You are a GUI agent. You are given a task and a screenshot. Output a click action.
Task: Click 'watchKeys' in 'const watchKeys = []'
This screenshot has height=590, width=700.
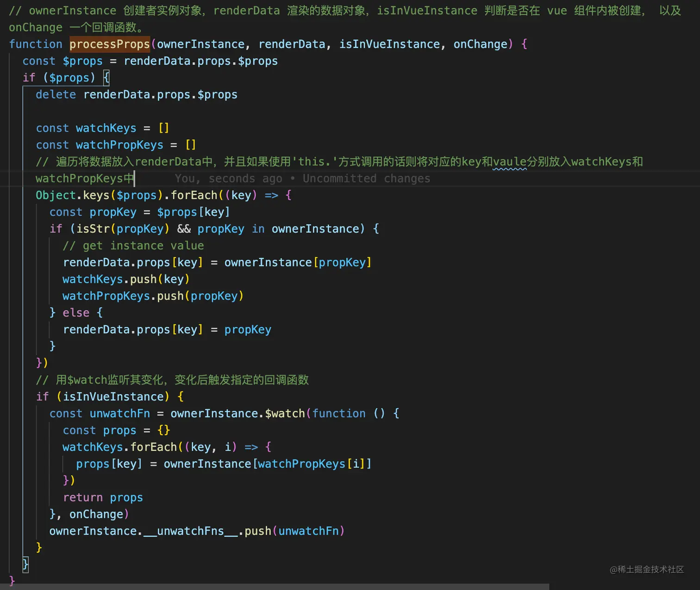(106, 128)
